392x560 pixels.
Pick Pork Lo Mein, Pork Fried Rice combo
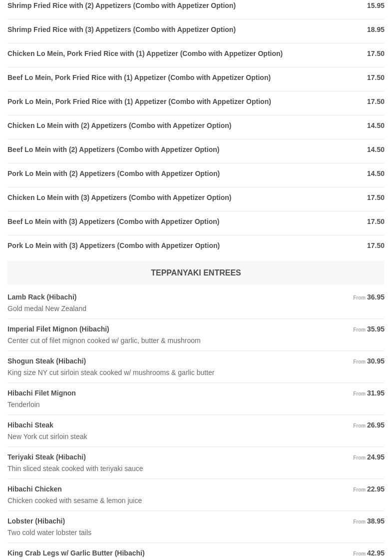[139, 101]
